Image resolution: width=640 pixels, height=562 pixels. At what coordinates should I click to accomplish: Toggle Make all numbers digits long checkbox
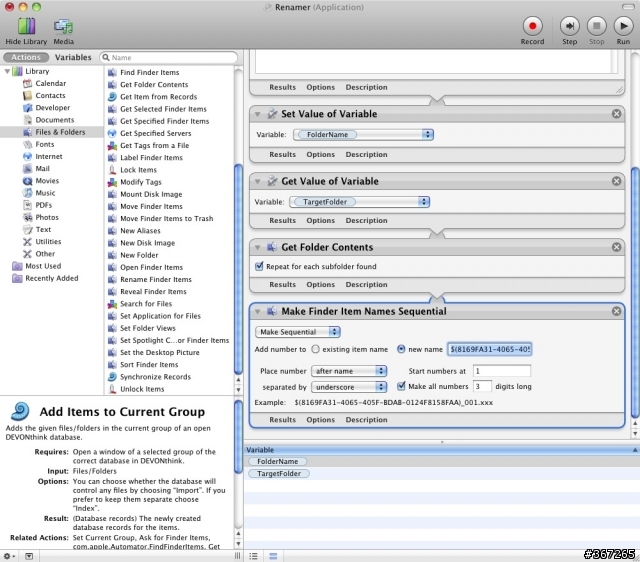pyautogui.click(x=401, y=386)
